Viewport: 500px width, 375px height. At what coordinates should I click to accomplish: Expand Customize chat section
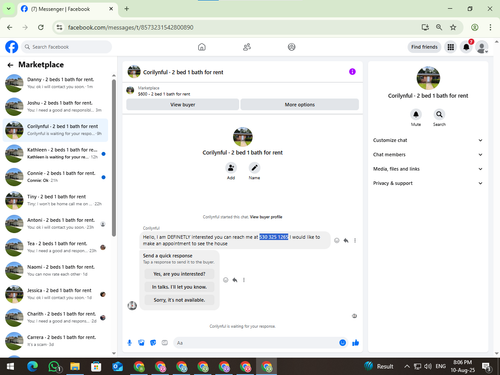[428, 140]
